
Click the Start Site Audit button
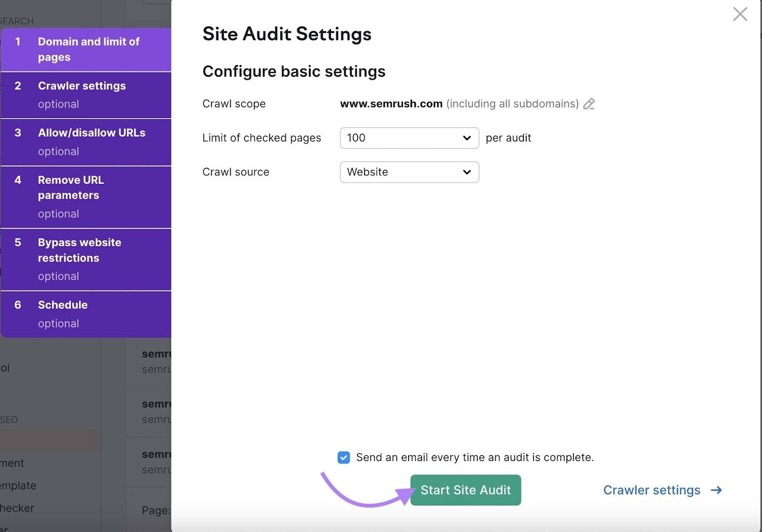point(465,490)
